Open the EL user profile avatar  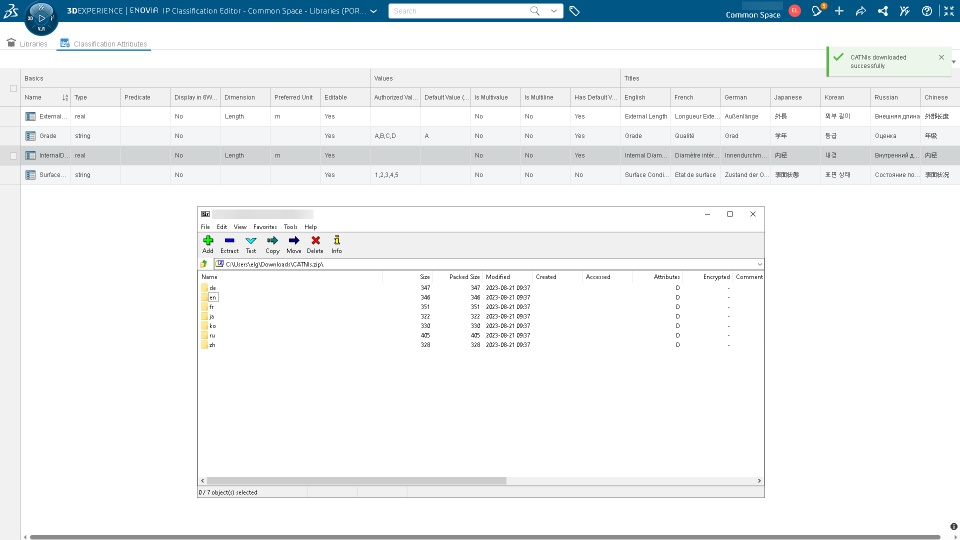click(x=795, y=10)
